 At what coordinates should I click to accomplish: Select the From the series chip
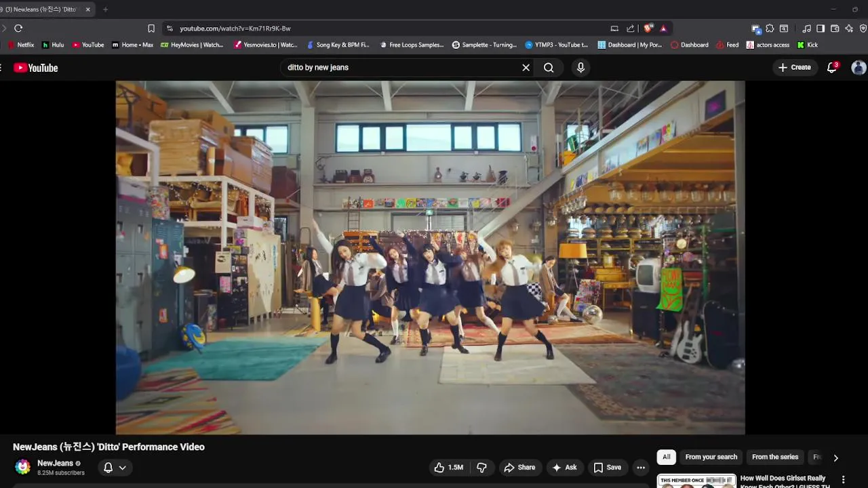tap(775, 457)
